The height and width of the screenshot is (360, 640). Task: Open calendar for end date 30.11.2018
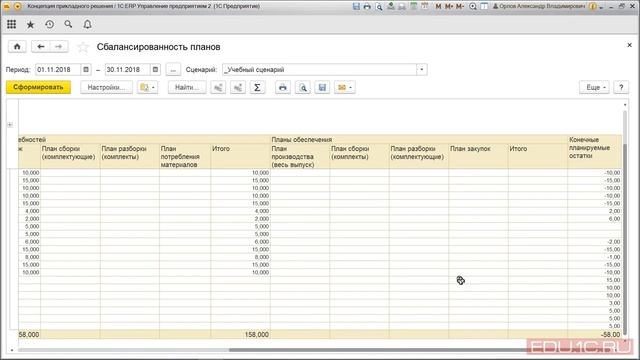155,69
